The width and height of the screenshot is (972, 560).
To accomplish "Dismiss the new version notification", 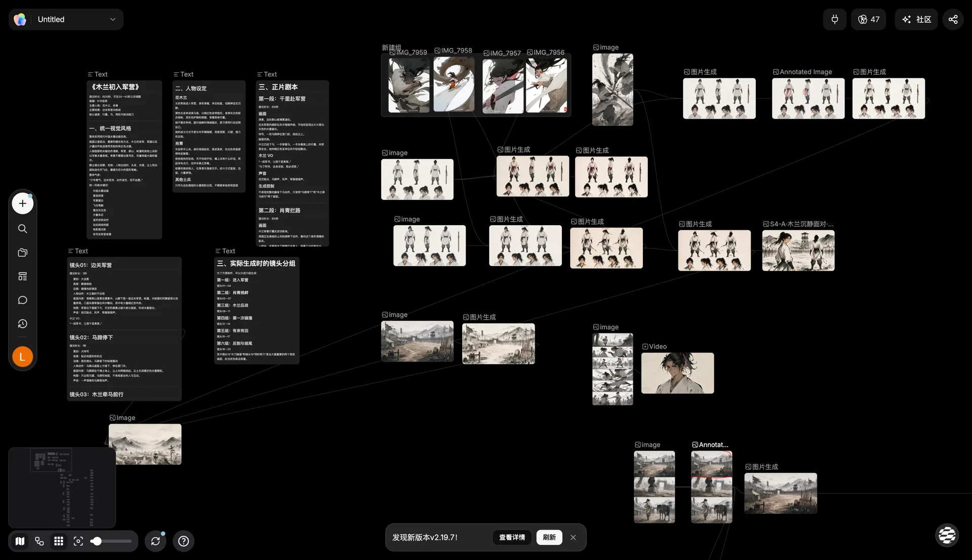I will pos(573,537).
